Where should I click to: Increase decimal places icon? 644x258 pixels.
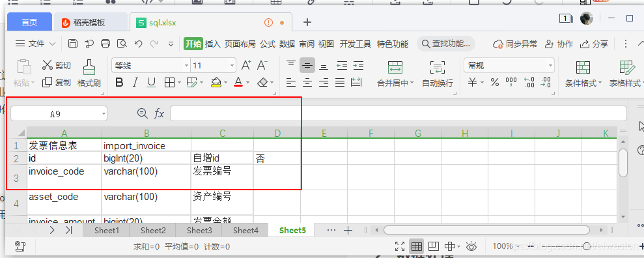(529, 83)
